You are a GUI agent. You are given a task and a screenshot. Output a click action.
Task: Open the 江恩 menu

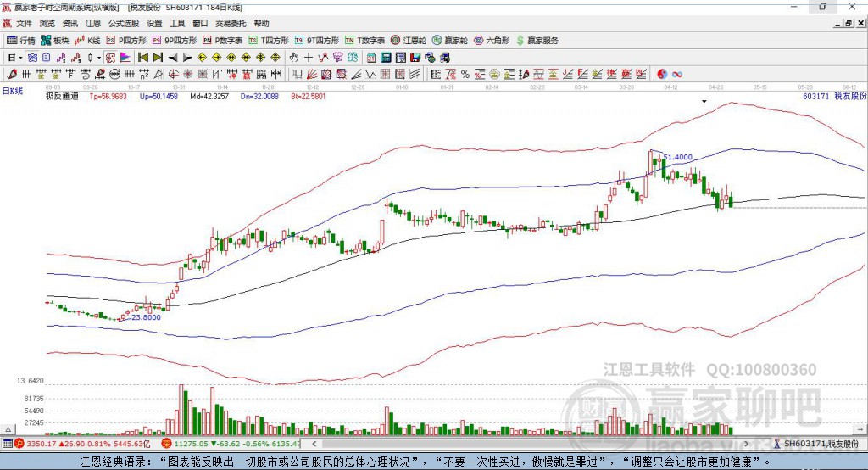coord(93,23)
